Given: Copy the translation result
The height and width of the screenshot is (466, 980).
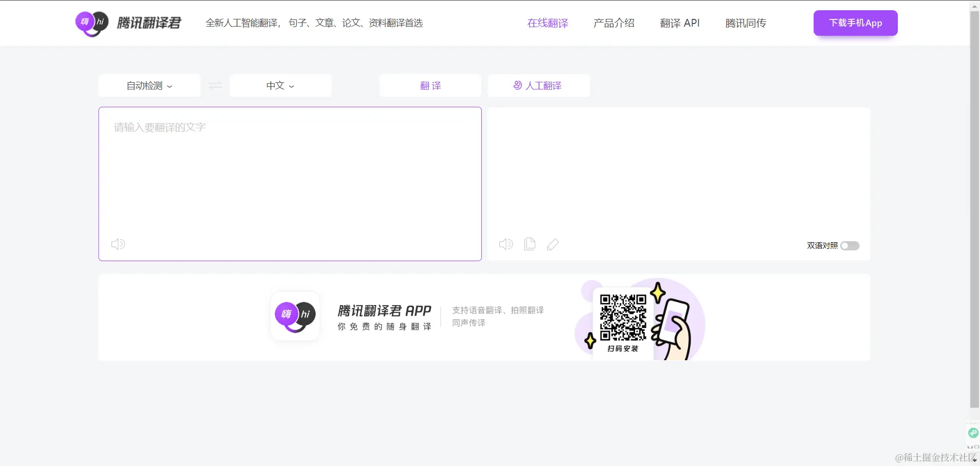Looking at the screenshot, I should pos(530,244).
